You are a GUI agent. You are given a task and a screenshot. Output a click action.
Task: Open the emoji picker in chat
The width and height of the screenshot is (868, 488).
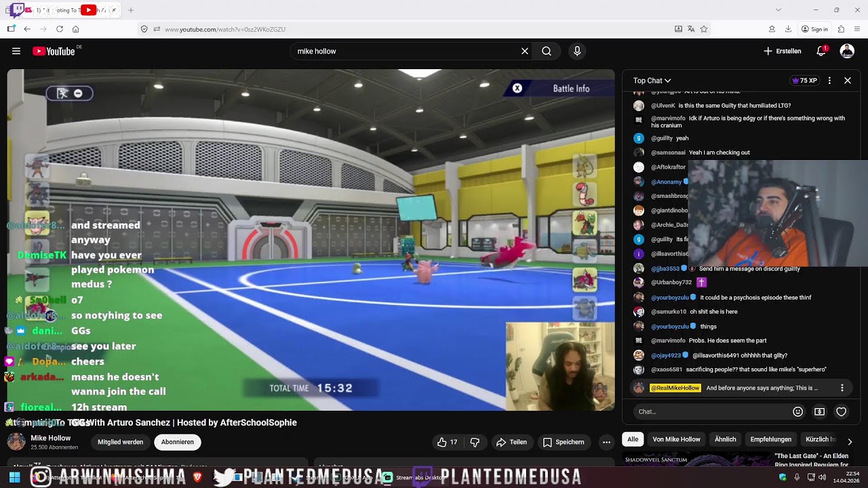coord(798,411)
